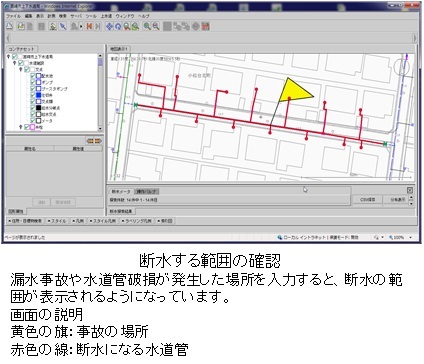Click the left orange arrow above the attribute table
Viewport: 424px width, 364px height.
(89, 141)
